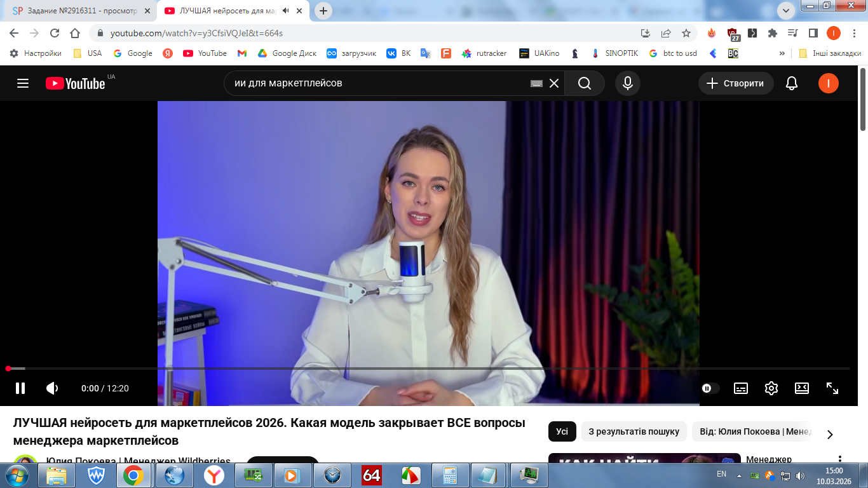
Task: Open the Extensions puzzle menu
Action: tap(773, 33)
